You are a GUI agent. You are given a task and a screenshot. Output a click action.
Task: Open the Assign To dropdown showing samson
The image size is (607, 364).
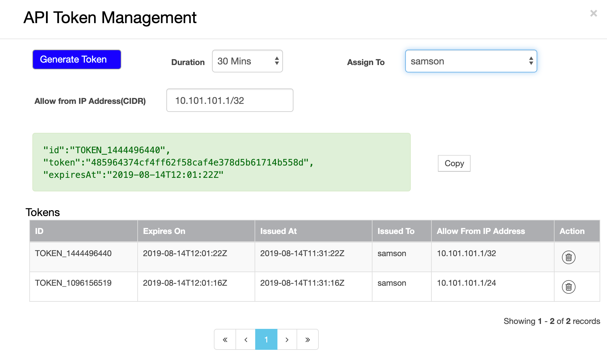click(x=471, y=61)
